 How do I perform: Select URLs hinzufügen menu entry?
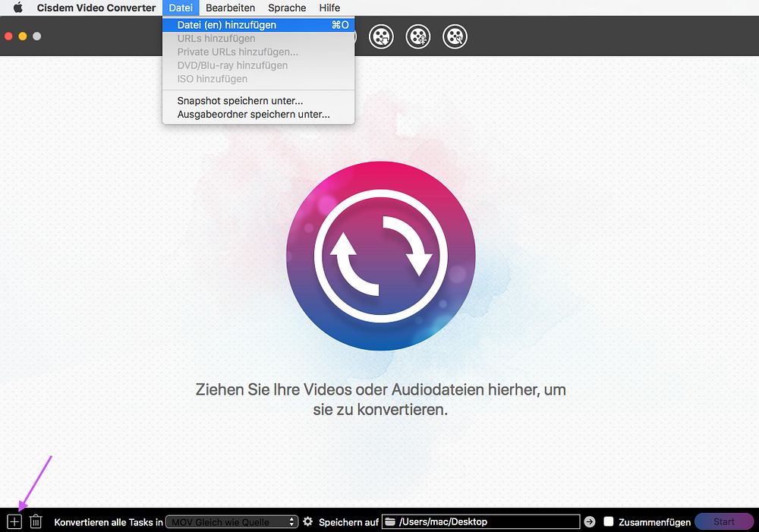tap(259, 38)
